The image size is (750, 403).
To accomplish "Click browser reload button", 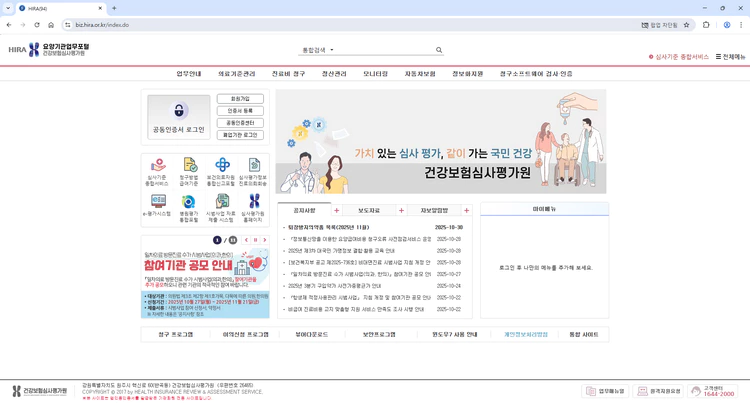I will pyautogui.click(x=37, y=25).
